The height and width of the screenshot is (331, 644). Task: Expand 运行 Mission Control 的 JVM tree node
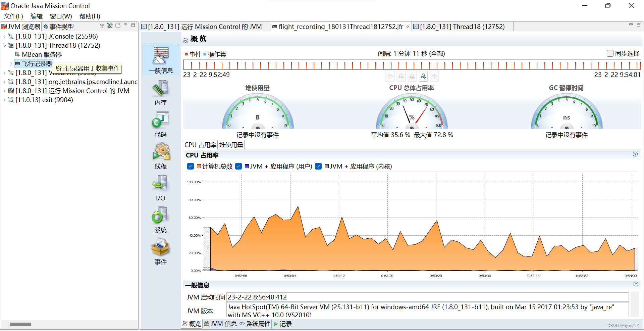tap(4, 91)
